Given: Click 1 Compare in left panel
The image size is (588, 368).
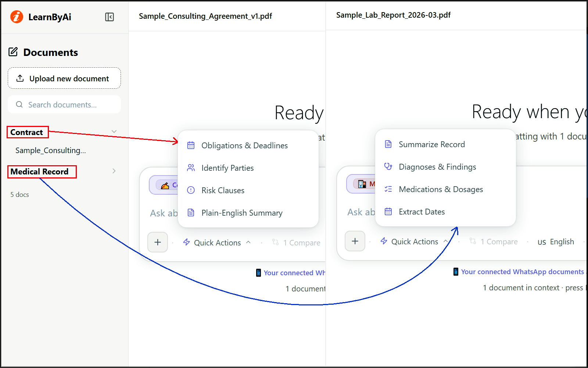Looking at the screenshot, I should (x=296, y=243).
